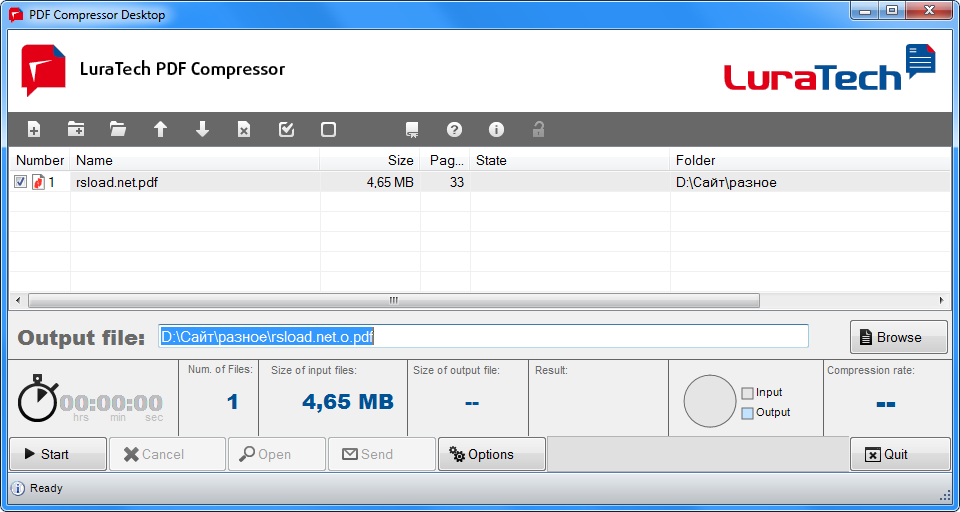Image resolution: width=960 pixels, height=512 pixels.
Task: Click the LuraTech brand logo at right
Action: tap(830, 68)
